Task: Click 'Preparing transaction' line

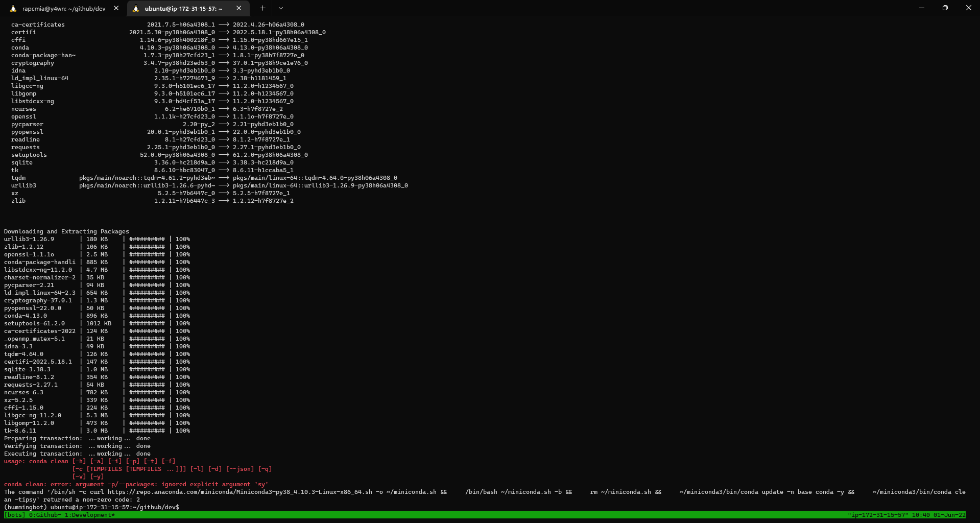Action: (x=77, y=438)
